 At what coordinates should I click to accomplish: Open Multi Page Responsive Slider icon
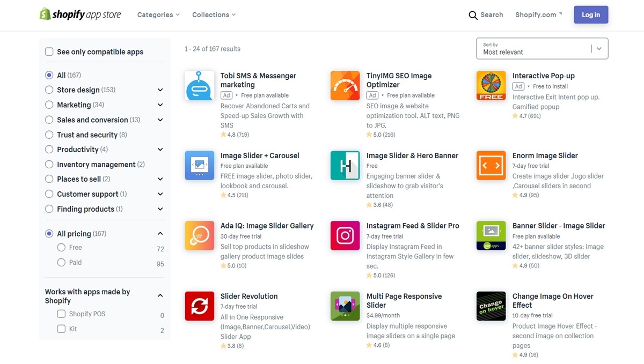345,306
